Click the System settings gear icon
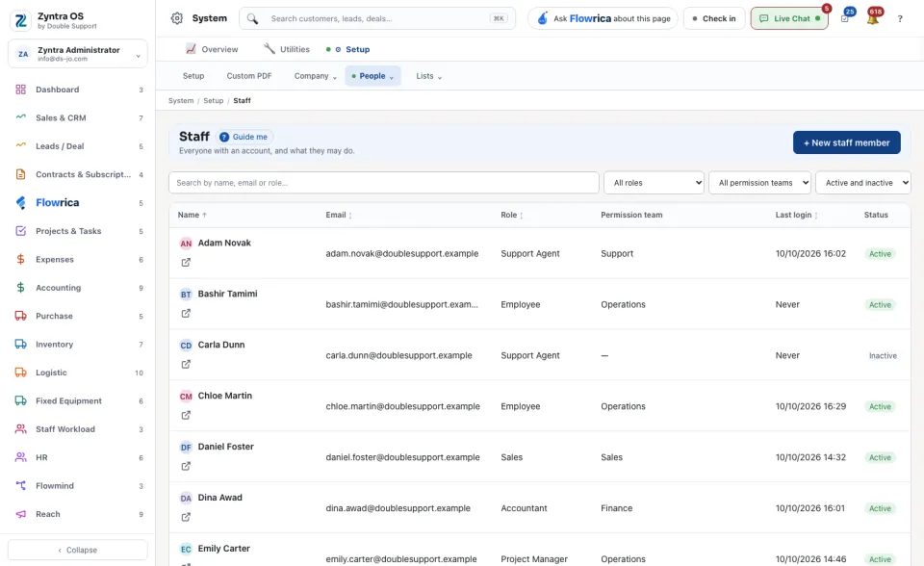The height and width of the screenshot is (566, 924). [x=177, y=18]
